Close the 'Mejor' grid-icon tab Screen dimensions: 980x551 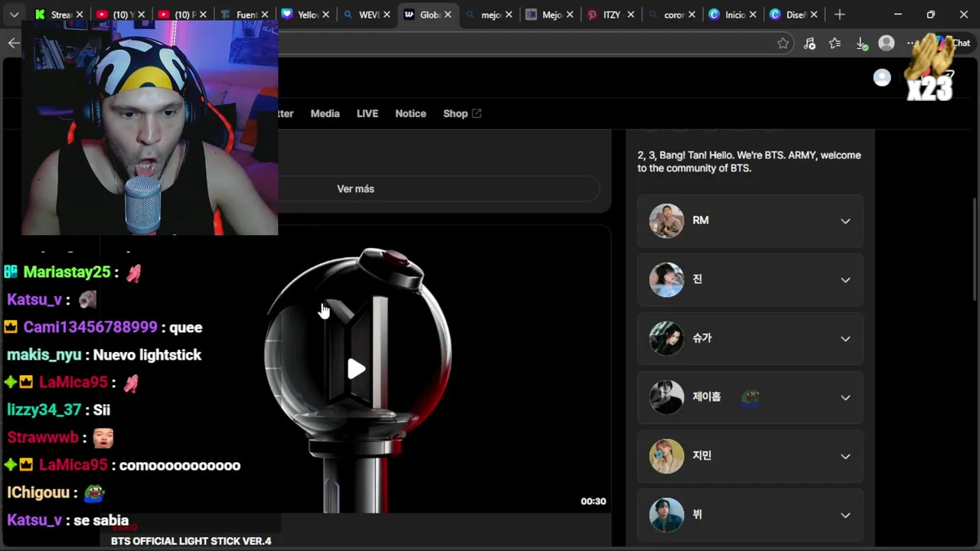[570, 15]
